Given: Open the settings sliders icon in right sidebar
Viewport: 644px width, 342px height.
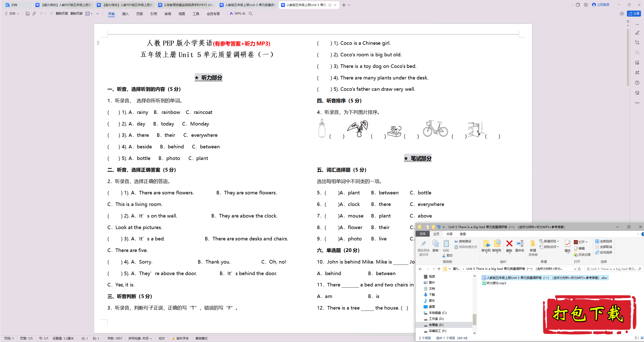Looking at the screenshot, I should click(637, 53).
